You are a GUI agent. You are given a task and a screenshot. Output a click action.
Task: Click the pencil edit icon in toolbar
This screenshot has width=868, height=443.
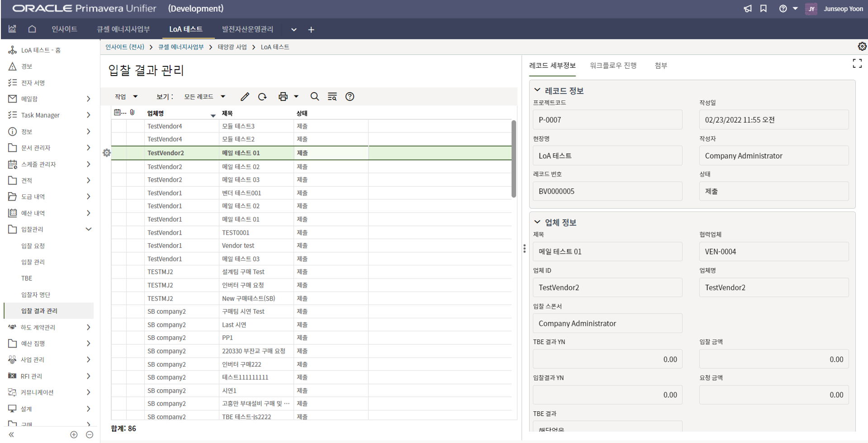[x=245, y=97]
